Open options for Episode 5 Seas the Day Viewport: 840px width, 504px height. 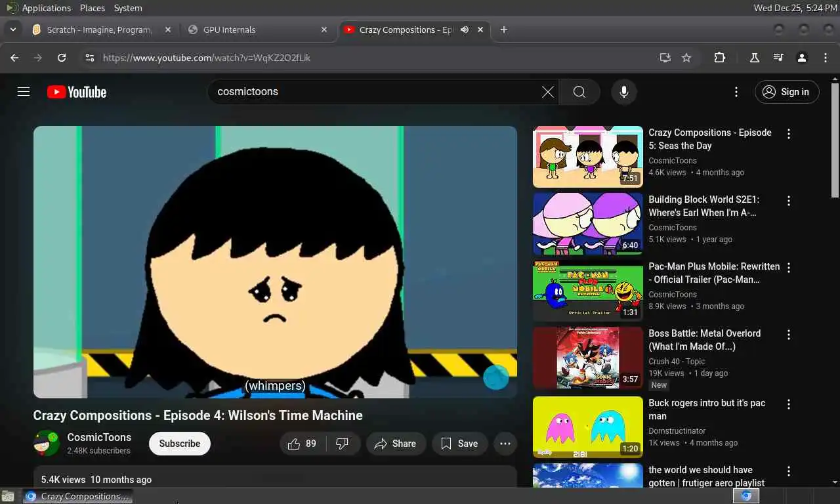pos(789,134)
